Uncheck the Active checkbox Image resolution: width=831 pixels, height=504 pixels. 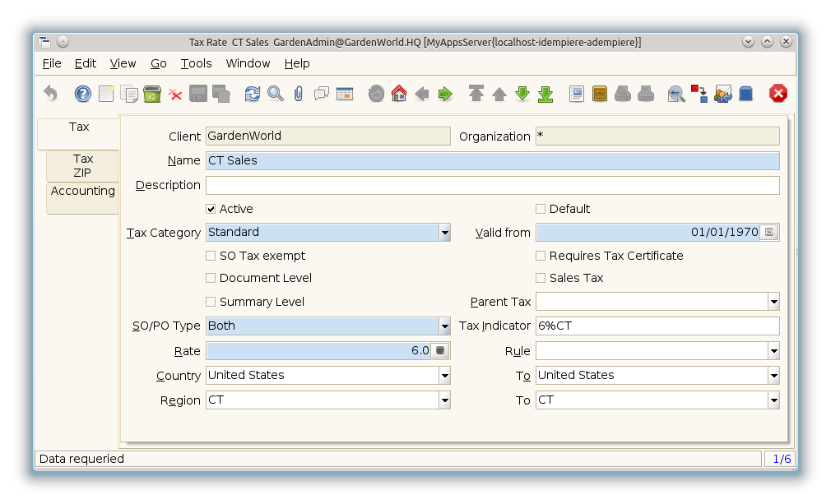pos(211,209)
